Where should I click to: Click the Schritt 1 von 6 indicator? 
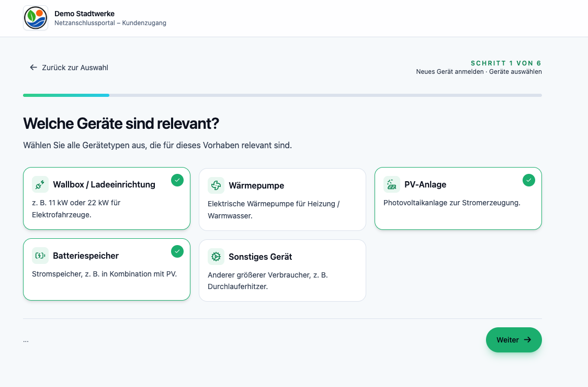click(505, 63)
